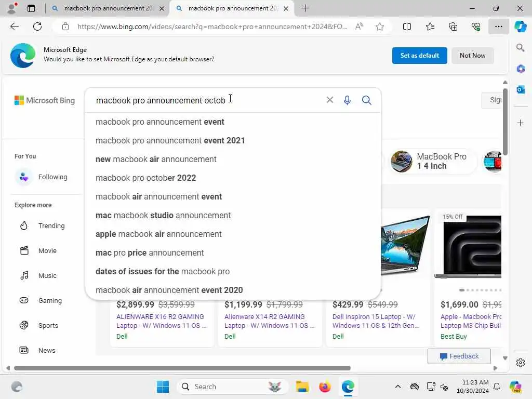Viewport: 532px width, 399px height.
Task: Close the first macbook pro announcement tab
Action: (162, 8)
